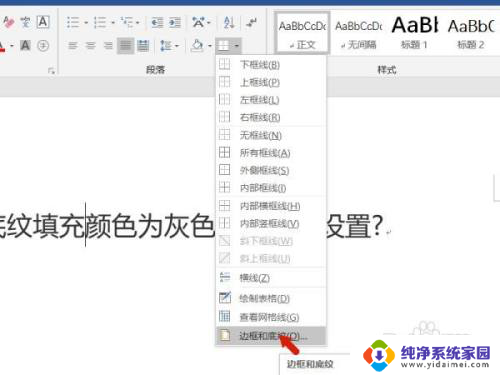Image resolution: width=500 pixels, height=375 pixels.
Task: Apply the 标题 2 style
Action: tap(471, 33)
